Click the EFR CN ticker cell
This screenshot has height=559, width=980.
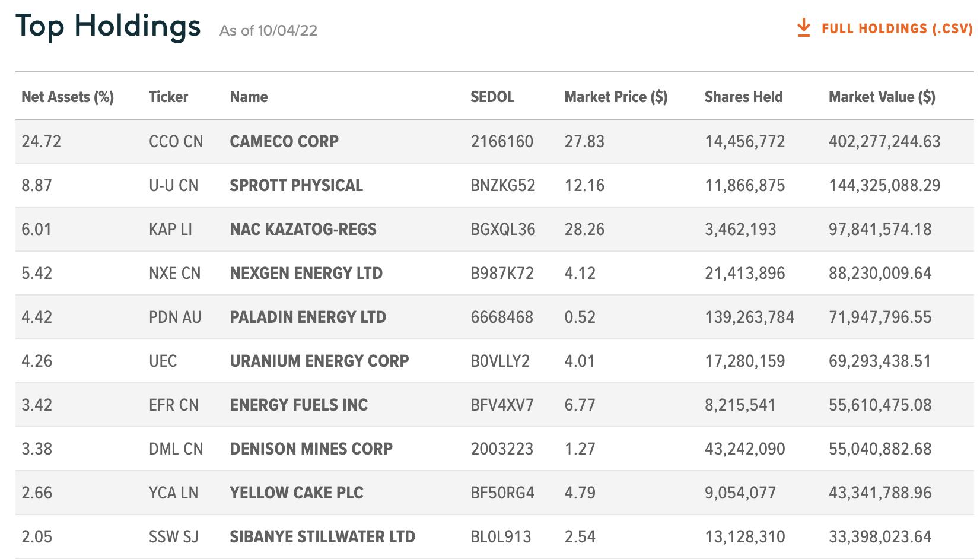[174, 405]
